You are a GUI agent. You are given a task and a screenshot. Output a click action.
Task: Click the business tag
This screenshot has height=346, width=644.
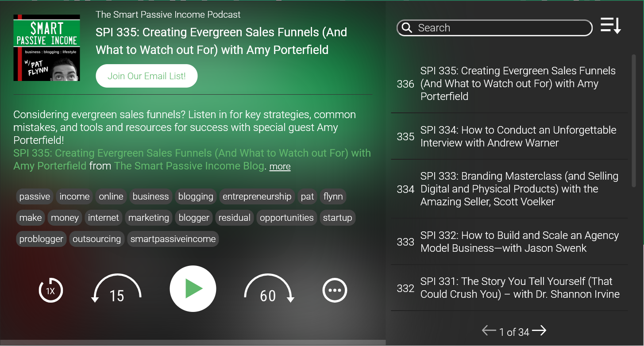(x=150, y=196)
